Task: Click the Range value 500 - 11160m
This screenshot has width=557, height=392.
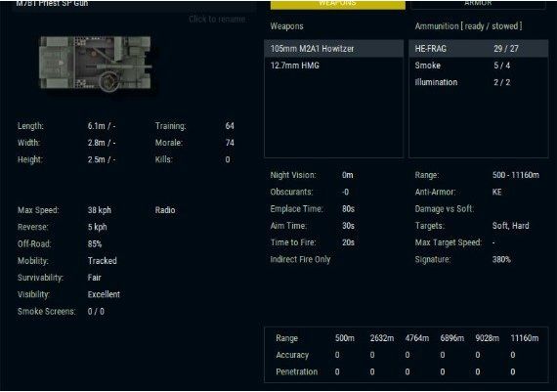Action: coord(516,175)
